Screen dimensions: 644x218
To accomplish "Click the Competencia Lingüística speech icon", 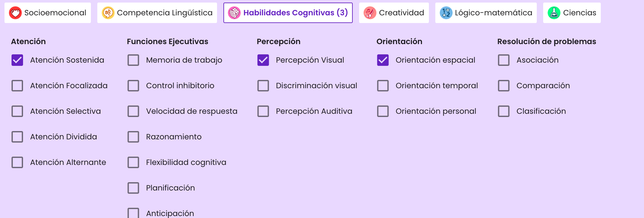I will [x=108, y=13].
